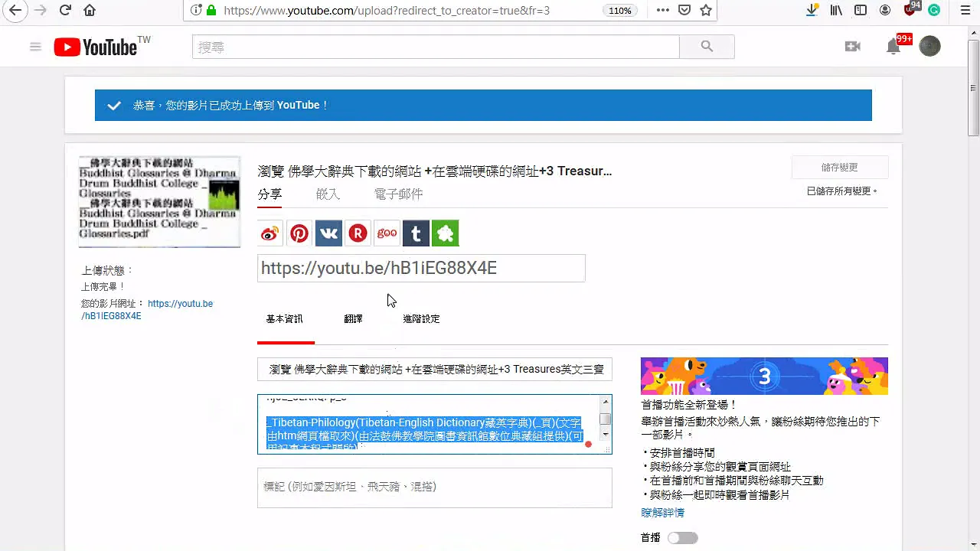980x551 pixels.
Task: Click the uploaded video thumbnail
Action: point(159,202)
